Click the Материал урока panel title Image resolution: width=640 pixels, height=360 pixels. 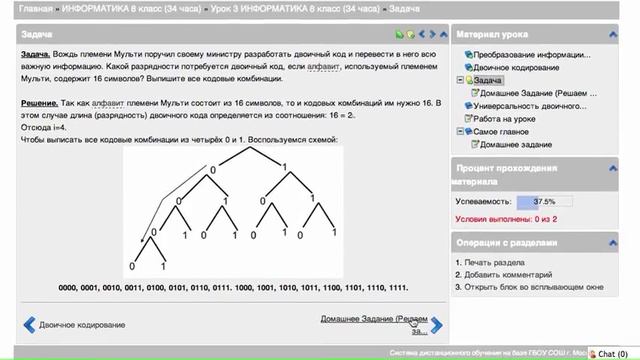pos(492,35)
